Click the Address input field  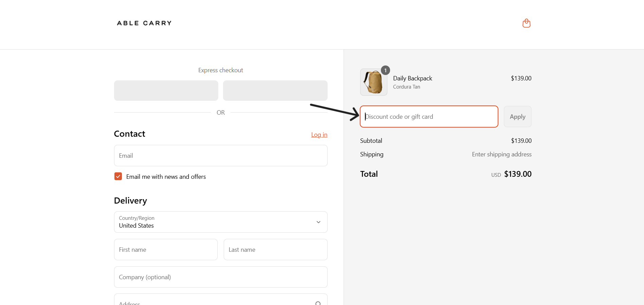pyautogui.click(x=214, y=301)
